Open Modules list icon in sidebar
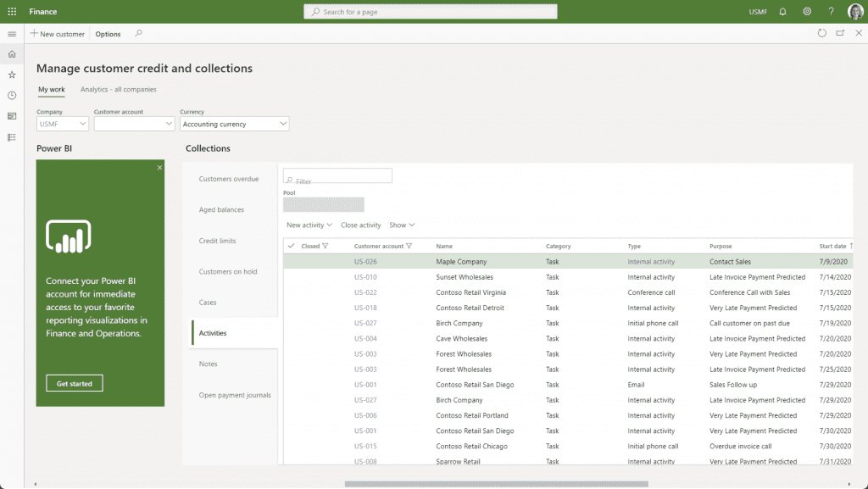 (x=12, y=137)
